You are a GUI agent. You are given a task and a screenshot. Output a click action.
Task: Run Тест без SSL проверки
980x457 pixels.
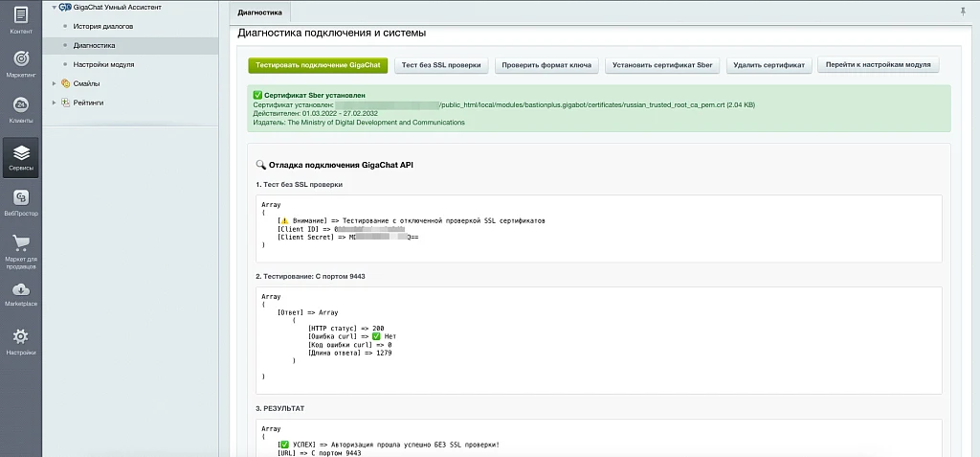[441, 65]
